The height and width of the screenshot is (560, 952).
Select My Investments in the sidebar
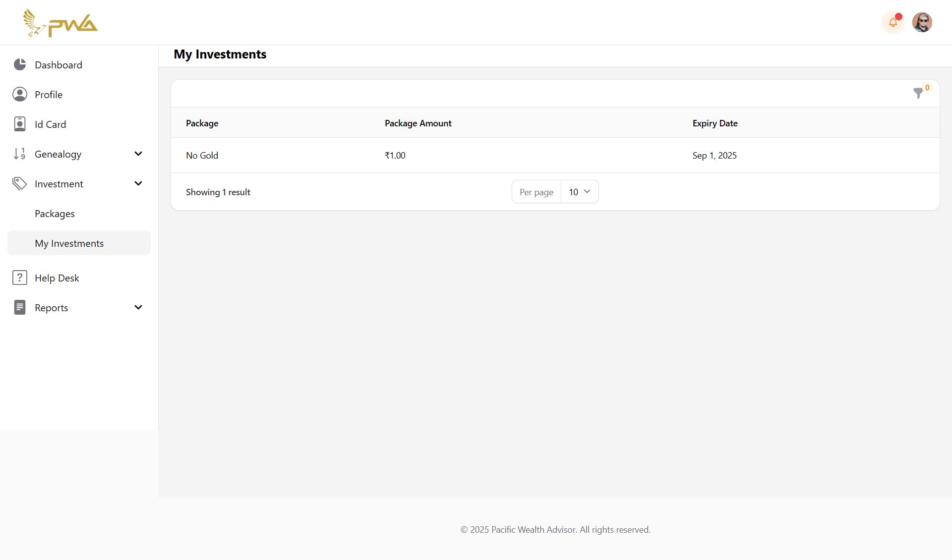tap(69, 243)
